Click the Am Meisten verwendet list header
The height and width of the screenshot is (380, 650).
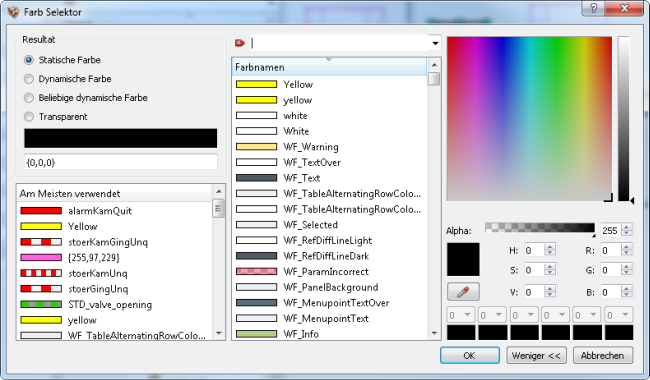click(x=114, y=194)
